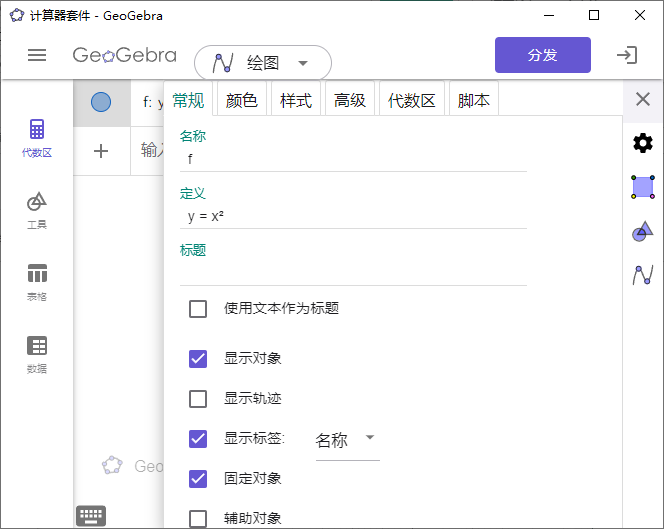Show the virtual keyboard
This screenshot has height=529, width=664.
coord(91,515)
